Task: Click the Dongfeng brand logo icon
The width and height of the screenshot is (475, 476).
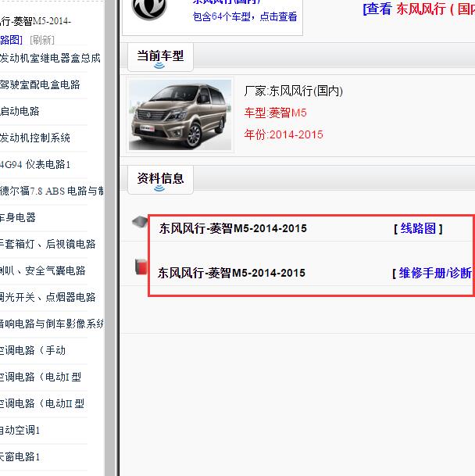Action: click(149, 9)
